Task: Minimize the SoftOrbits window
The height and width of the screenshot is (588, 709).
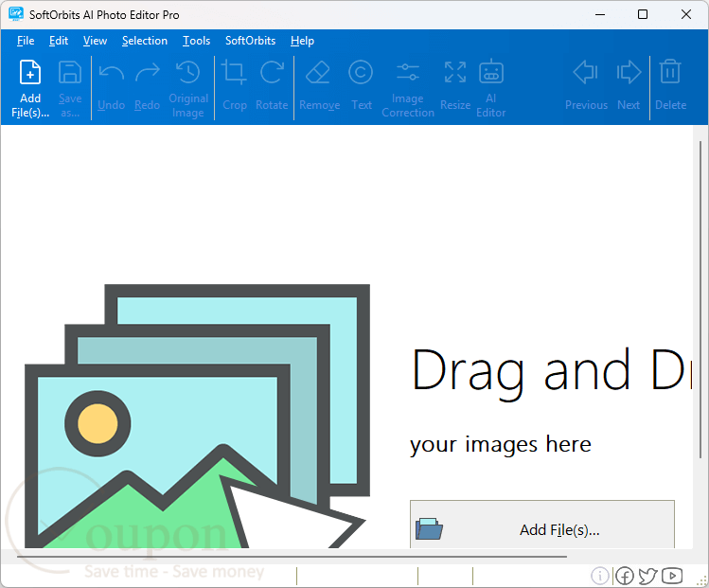Action: [600, 14]
